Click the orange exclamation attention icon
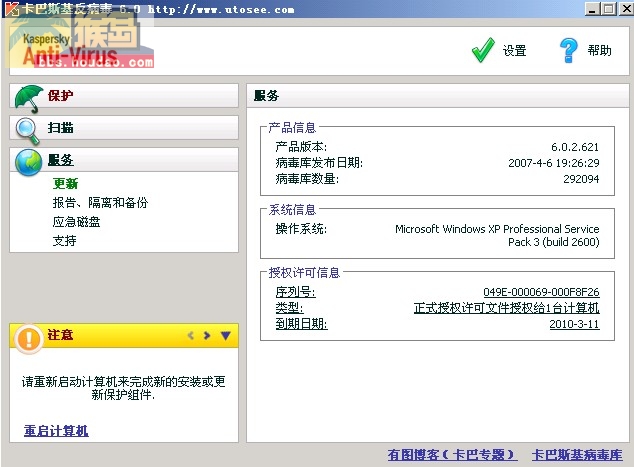The width and height of the screenshot is (634, 467). point(28,339)
